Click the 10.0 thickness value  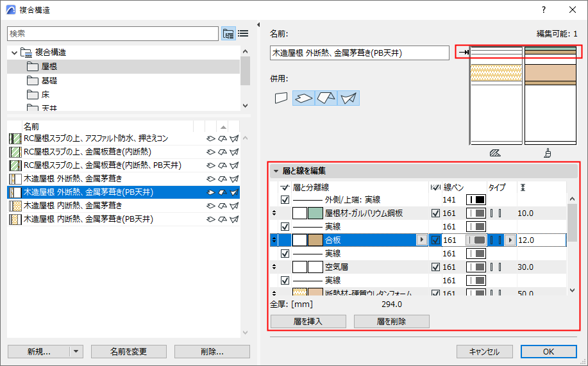(525, 213)
